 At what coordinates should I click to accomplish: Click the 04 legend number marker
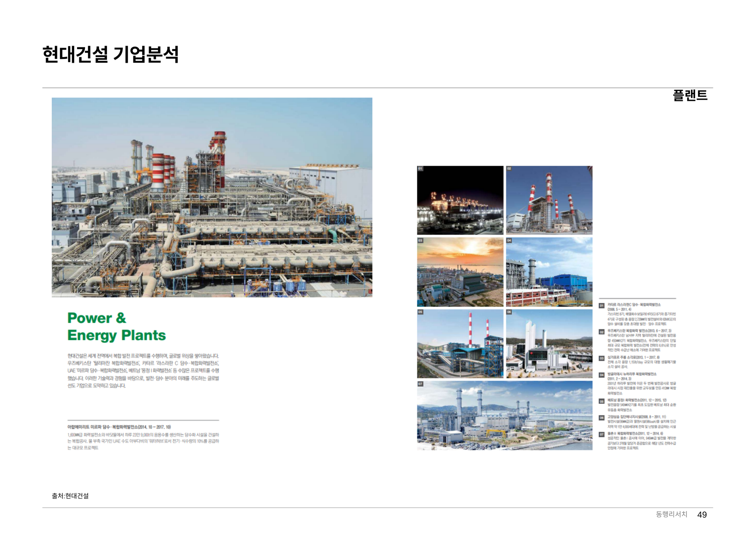pos(601,375)
